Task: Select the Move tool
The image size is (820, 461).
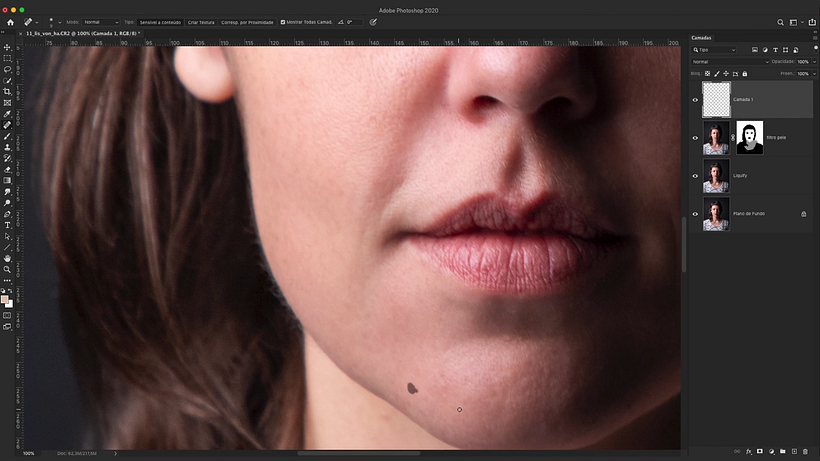Action: (x=7, y=47)
